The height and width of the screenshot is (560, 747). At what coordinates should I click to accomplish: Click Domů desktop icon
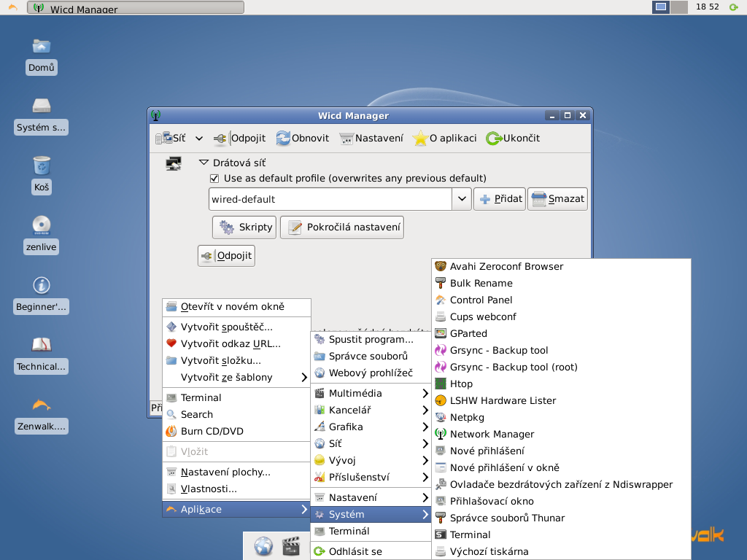42,56
